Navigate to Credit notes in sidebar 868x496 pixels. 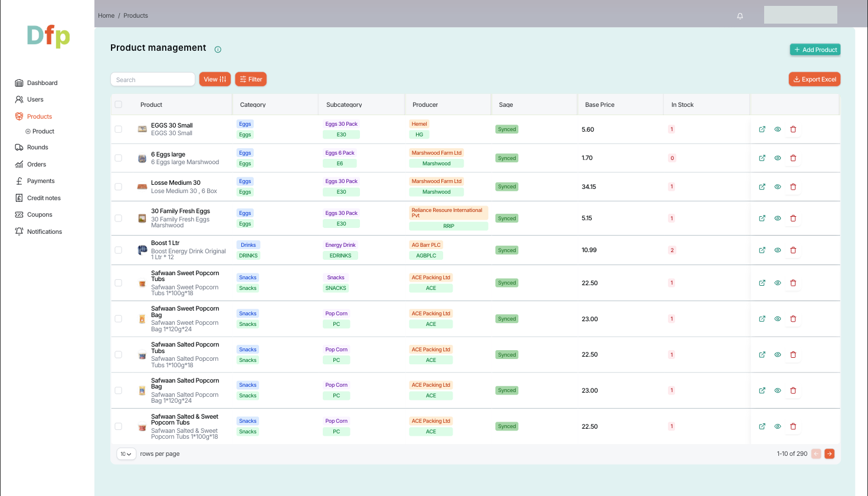(x=44, y=198)
